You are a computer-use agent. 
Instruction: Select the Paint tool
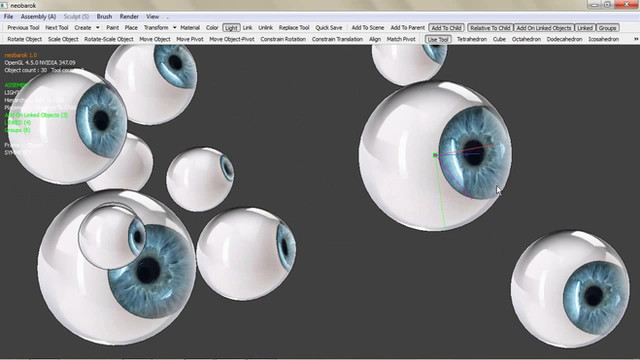click(113, 28)
